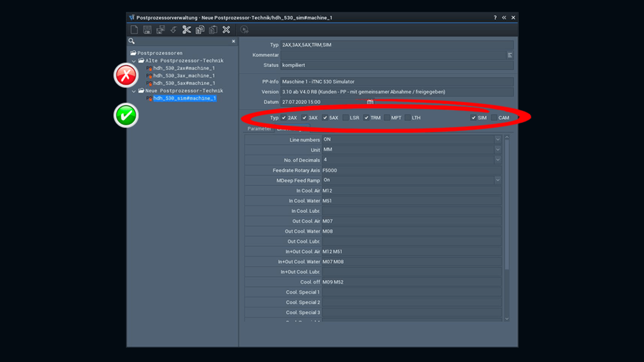644x362 pixels.
Task: Click the parameter list scrollbar thumb
Action: coord(507,205)
